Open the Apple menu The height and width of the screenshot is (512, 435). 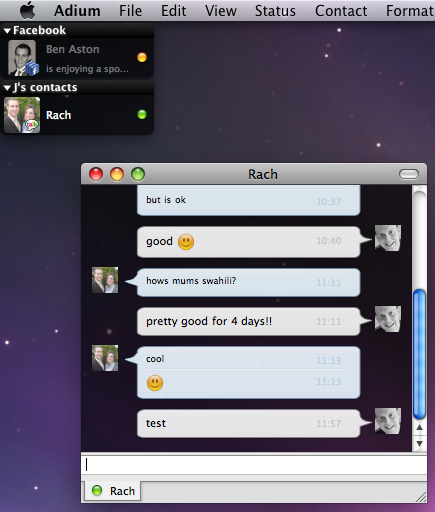pos(28,10)
